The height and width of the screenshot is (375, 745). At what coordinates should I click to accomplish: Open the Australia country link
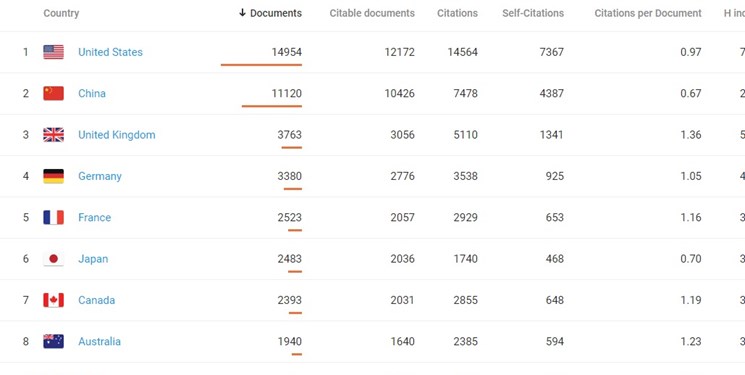click(99, 341)
